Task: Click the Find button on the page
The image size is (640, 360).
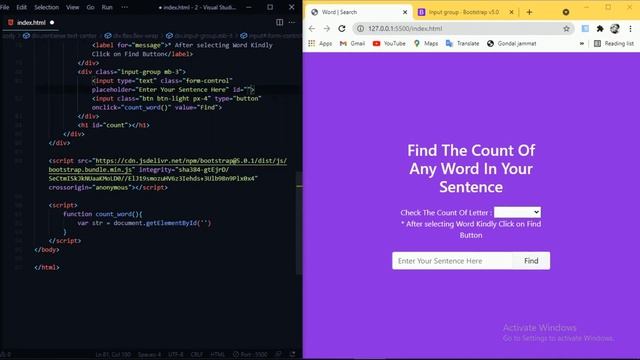Action: pyautogui.click(x=531, y=261)
